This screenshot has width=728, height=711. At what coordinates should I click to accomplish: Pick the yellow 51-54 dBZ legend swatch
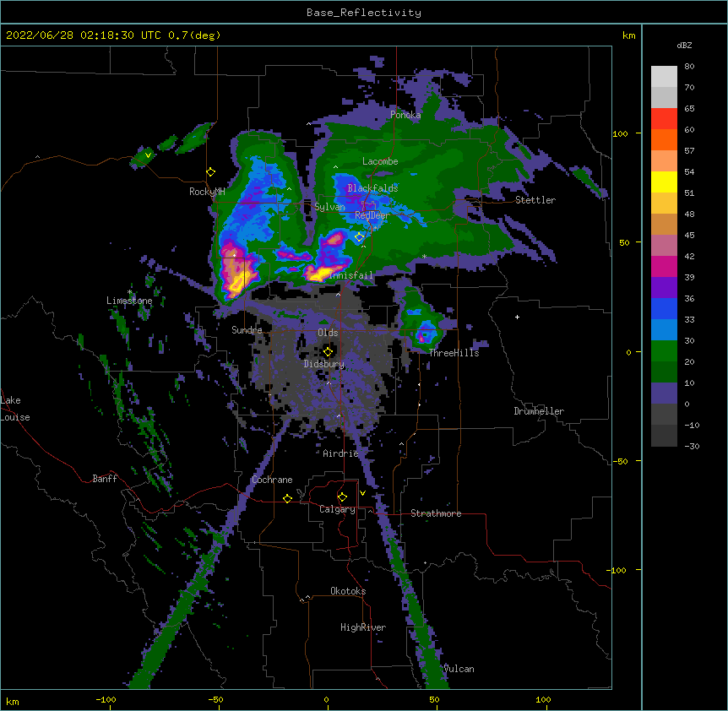pyautogui.click(x=664, y=182)
